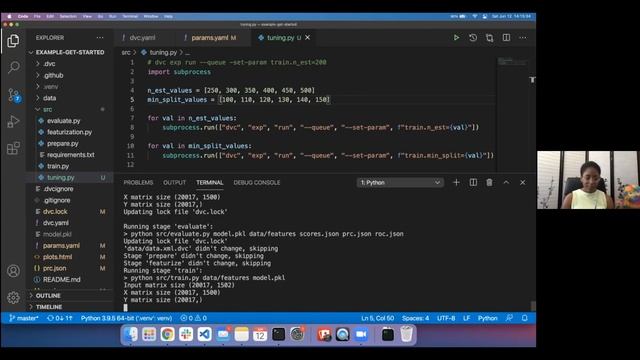The image size is (640, 360).
Task: Open dvc.lock in the explorer
Action: pyautogui.click(x=55, y=211)
